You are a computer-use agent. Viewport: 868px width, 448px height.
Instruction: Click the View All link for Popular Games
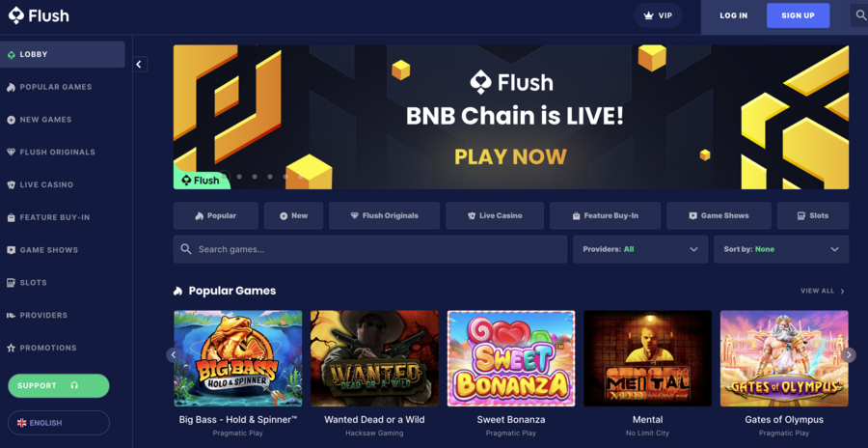click(x=823, y=291)
